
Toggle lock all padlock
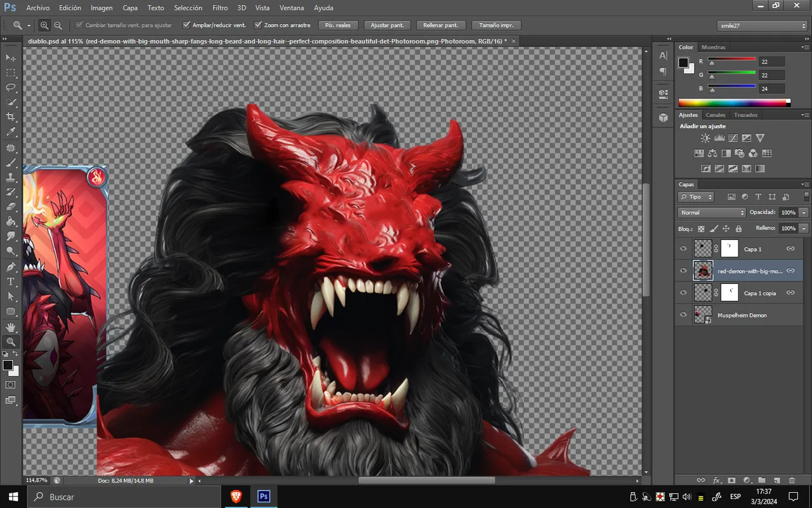738,229
